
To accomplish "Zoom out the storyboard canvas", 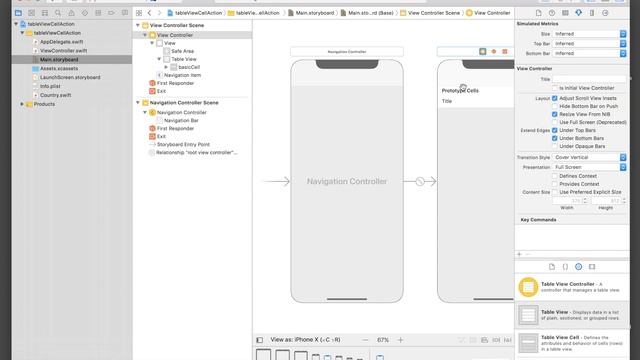I will coord(365,340).
